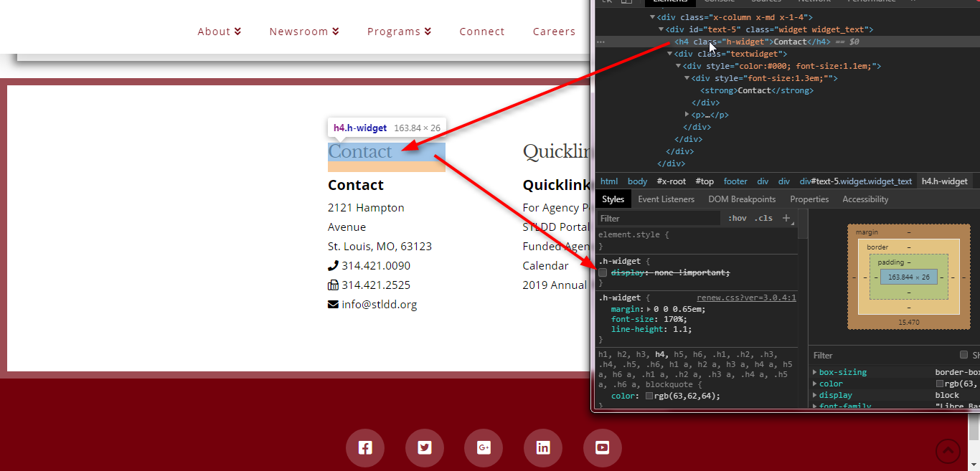Open the Facebook social icon in footer
Screen dimensions: 980x471
pos(365,448)
